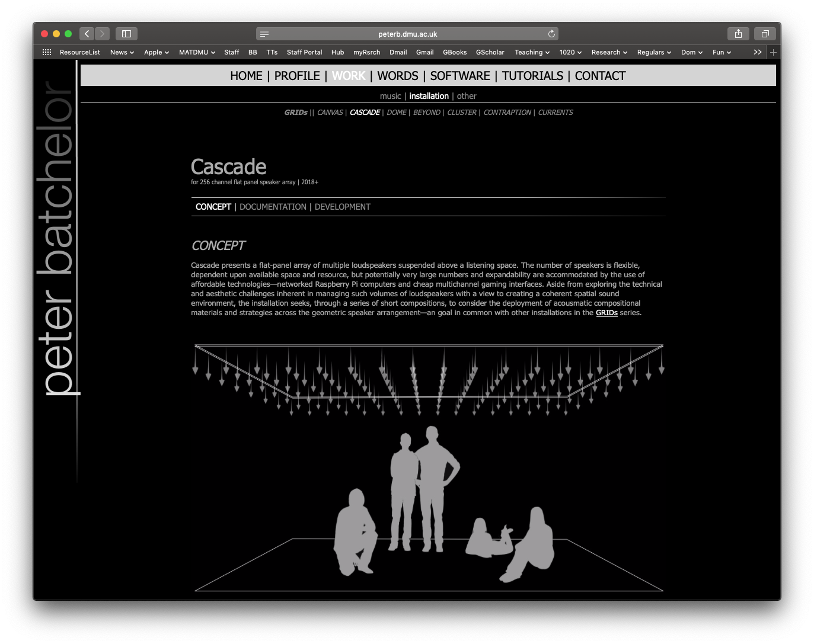Go to WORDS in site navigation

tap(398, 76)
